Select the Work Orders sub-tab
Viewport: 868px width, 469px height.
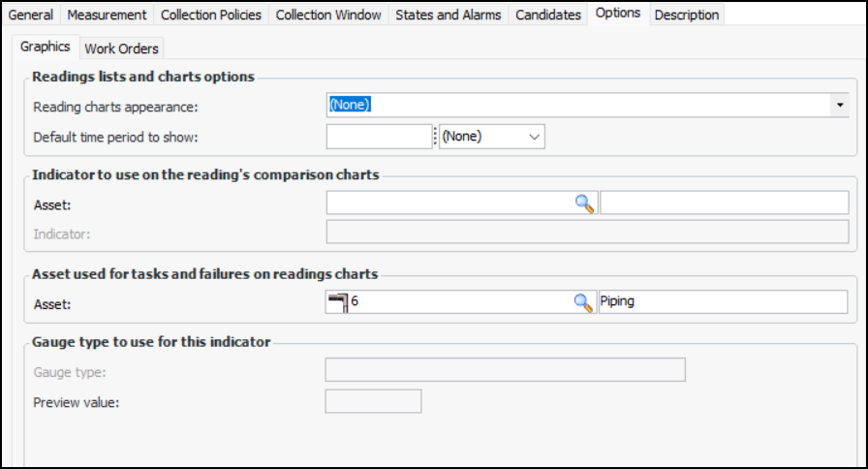tap(122, 47)
